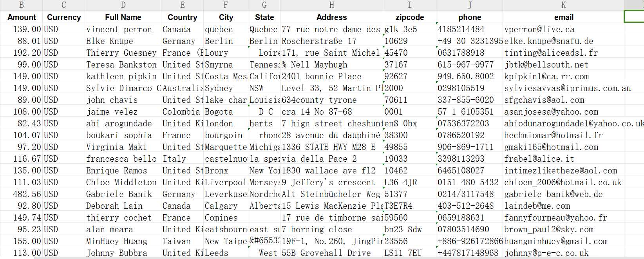The width and height of the screenshot is (644, 259).
Task: Select cell with name Elke Knupe
Action: coord(123,41)
